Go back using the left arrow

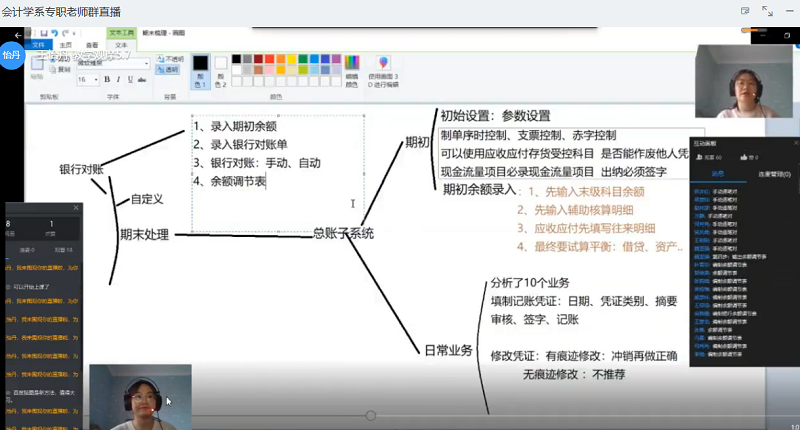pos(17,35)
